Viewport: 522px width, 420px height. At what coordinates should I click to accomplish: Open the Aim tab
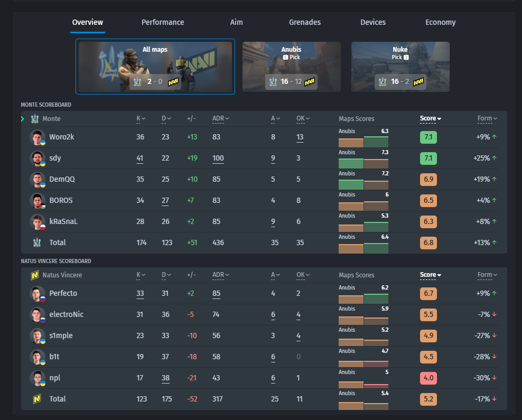[x=236, y=22]
